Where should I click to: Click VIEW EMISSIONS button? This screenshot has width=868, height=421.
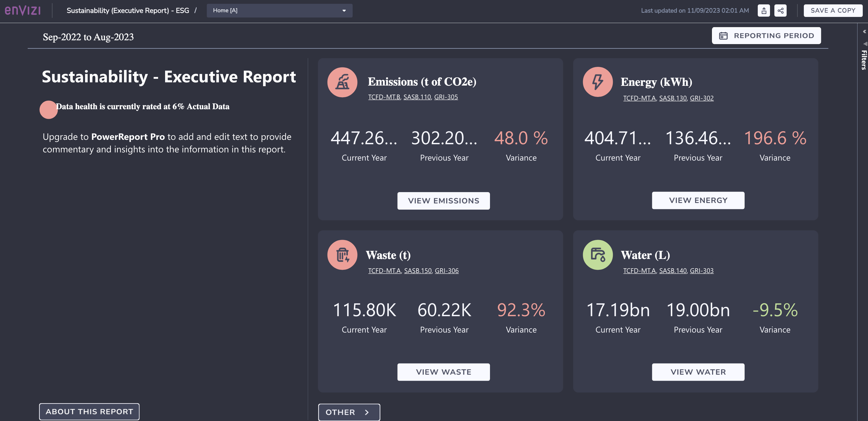click(443, 201)
